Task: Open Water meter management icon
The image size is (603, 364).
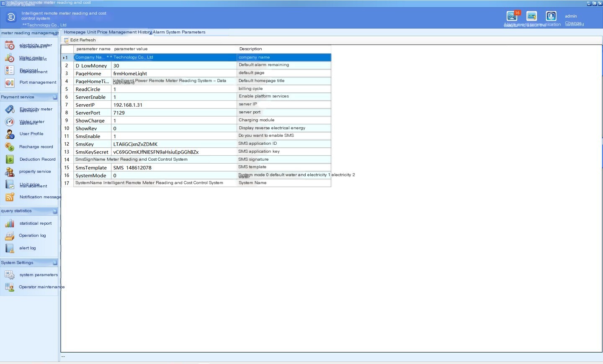Action: pyautogui.click(x=10, y=58)
